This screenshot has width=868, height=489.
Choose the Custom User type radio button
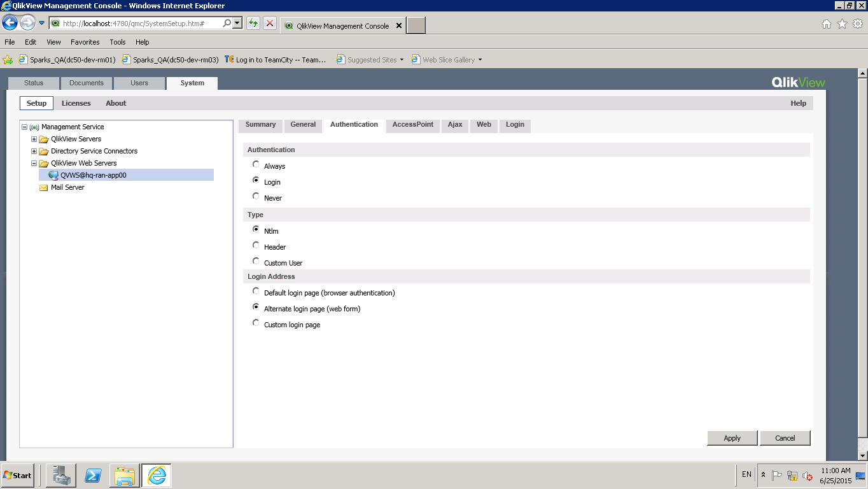[x=256, y=261]
